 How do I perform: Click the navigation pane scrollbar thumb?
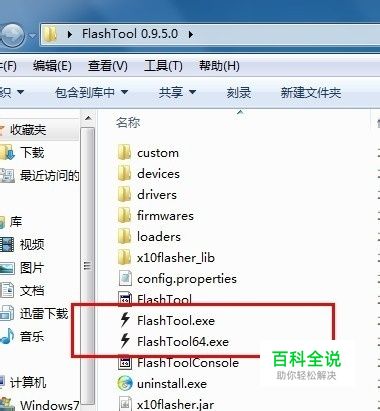(88, 265)
